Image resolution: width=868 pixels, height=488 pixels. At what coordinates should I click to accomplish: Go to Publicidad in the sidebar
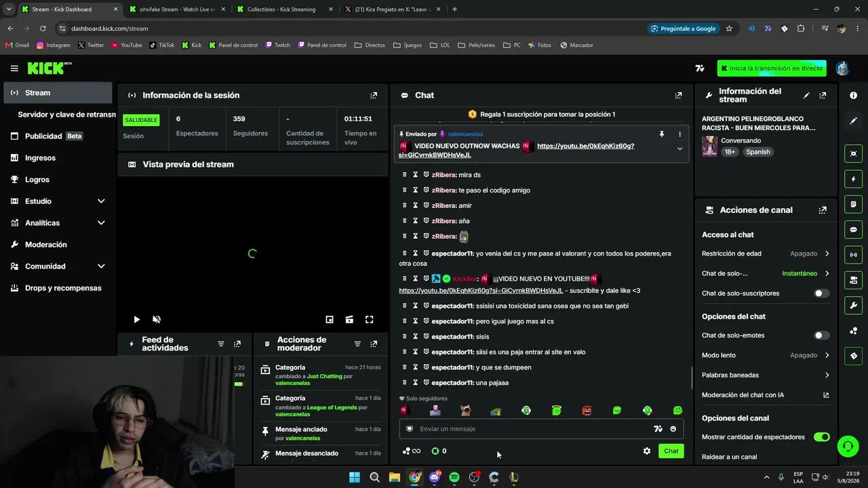pyautogui.click(x=58, y=136)
